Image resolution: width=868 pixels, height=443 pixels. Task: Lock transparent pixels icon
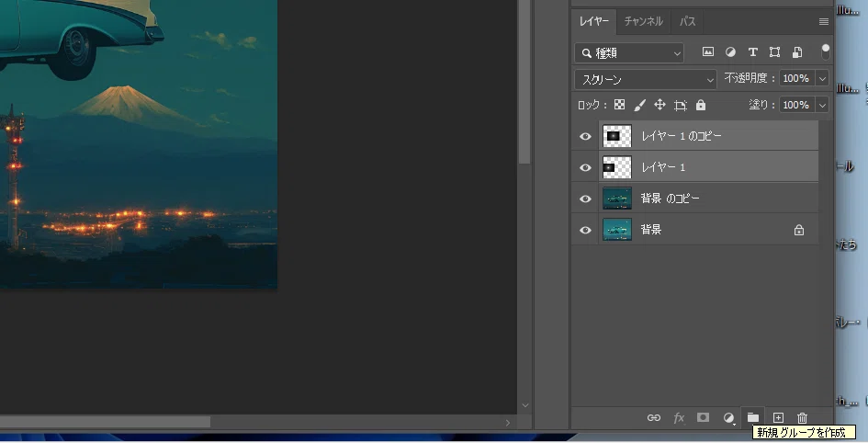[x=619, y=105]
